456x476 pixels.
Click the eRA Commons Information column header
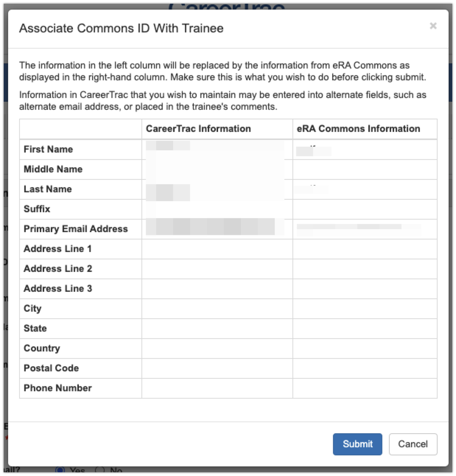coord(358,129)
